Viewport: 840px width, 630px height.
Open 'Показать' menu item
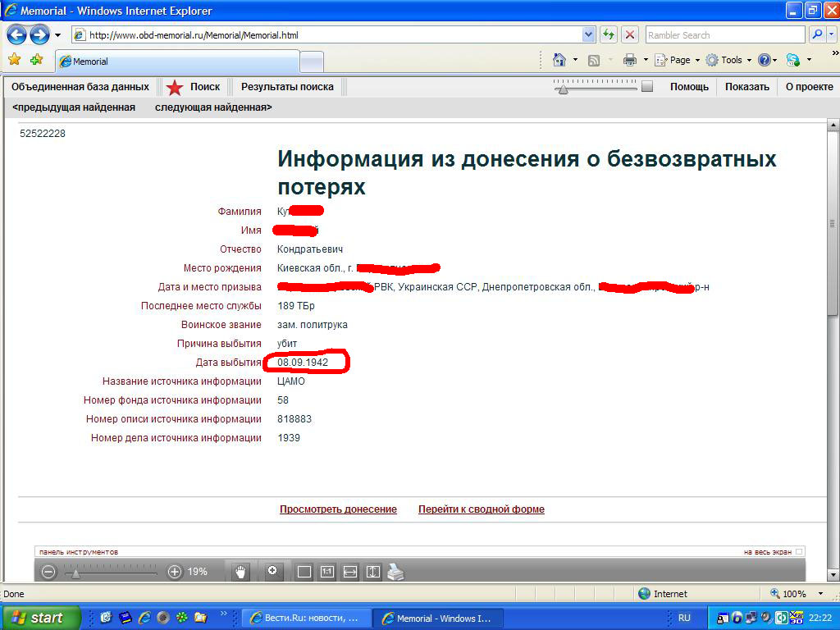tap(746, 87)
